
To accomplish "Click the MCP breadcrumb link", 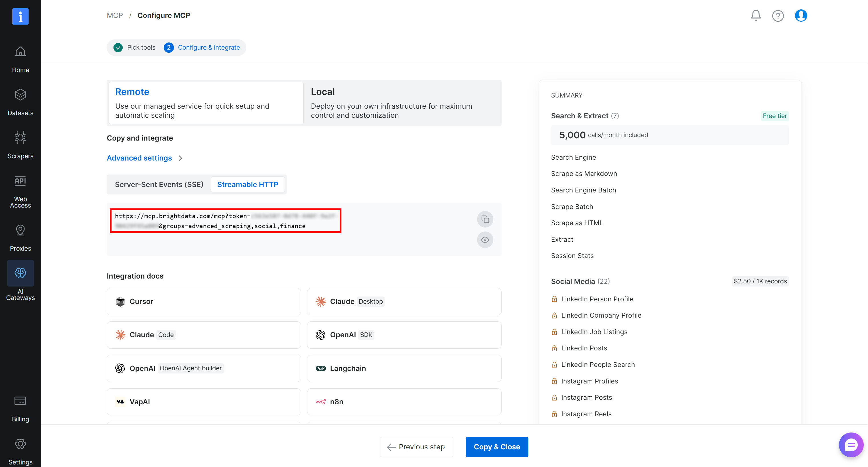I will [115, 15].
